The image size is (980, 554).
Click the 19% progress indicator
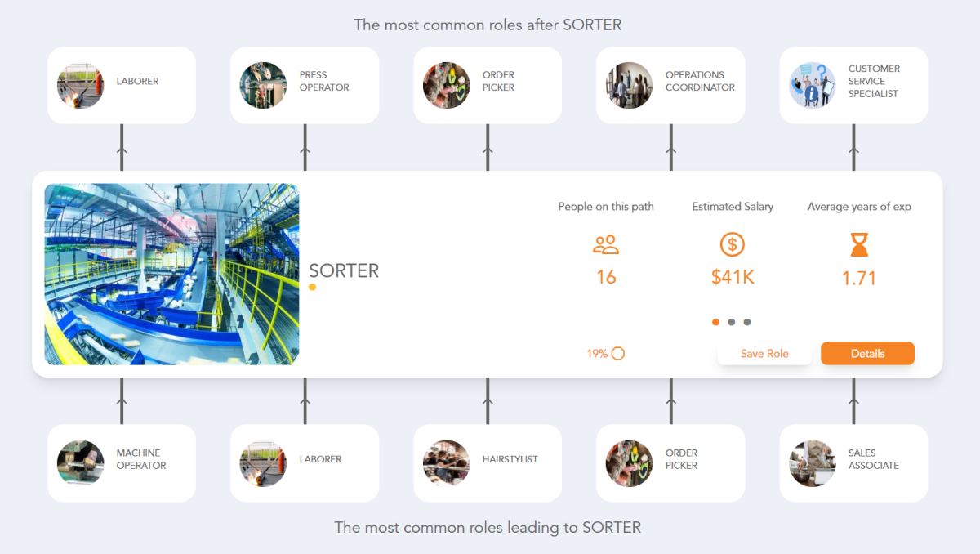coord(597,353)
